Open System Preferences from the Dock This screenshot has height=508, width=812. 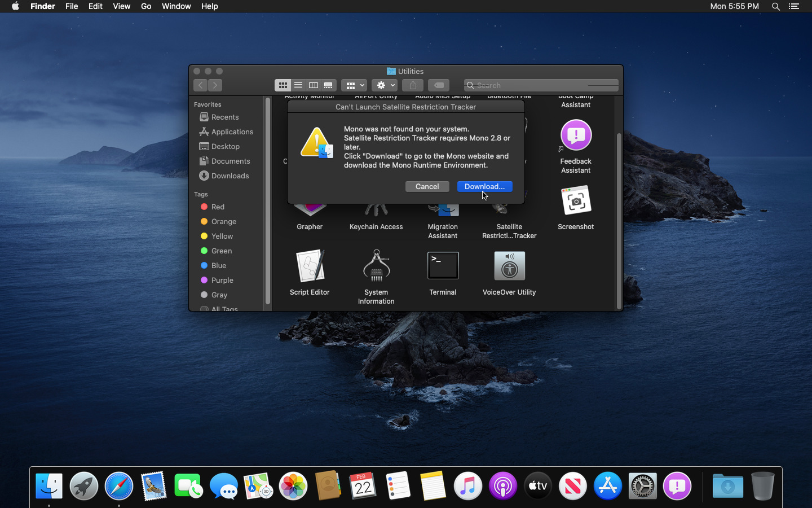[x=642, y=486]
